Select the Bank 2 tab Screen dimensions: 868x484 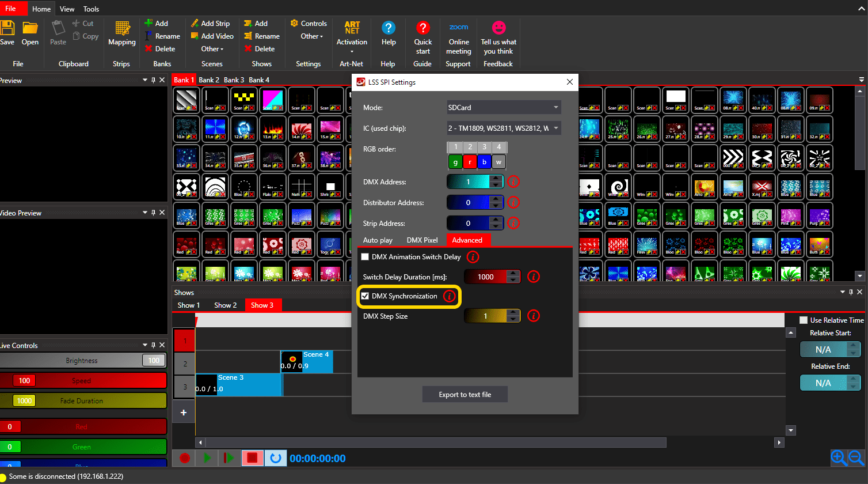click(209, 80)
